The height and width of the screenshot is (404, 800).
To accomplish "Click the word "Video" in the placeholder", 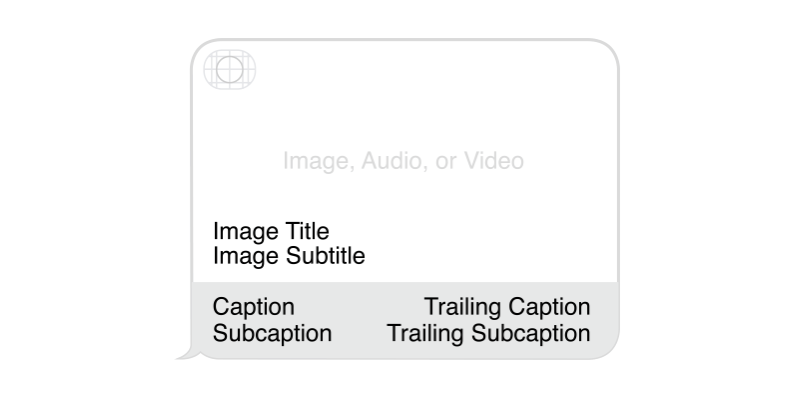I will point(497,161).
